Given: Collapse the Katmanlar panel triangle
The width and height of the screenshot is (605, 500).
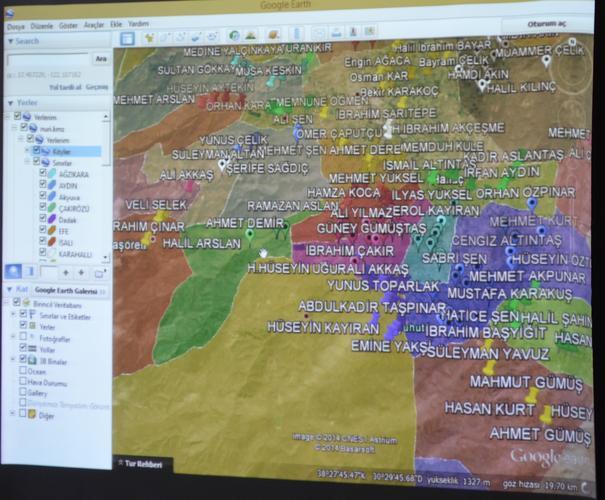Looking at the screenshot, I should [10, 289].
